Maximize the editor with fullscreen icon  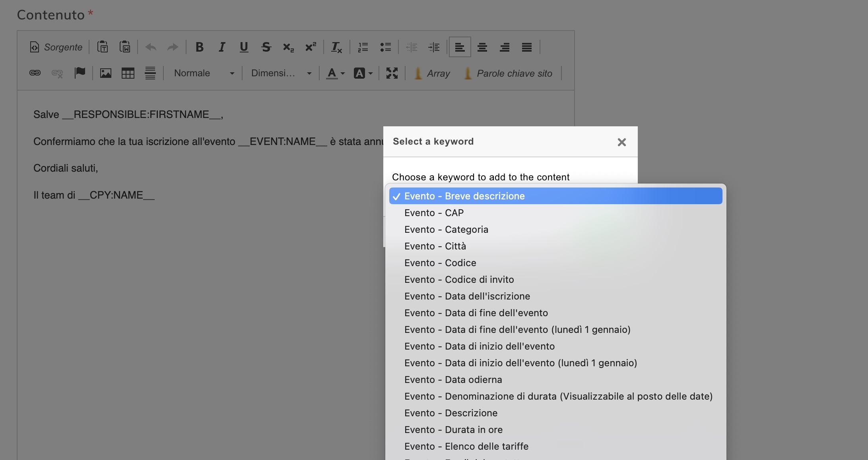(392, 73)
